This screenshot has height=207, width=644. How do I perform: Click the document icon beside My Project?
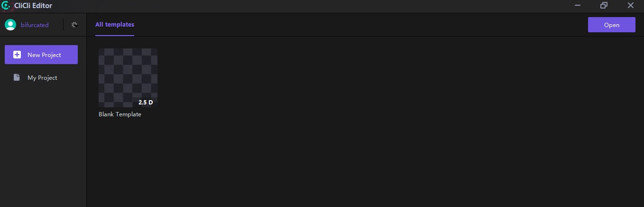pyautogui.click(x=17, y=77)
